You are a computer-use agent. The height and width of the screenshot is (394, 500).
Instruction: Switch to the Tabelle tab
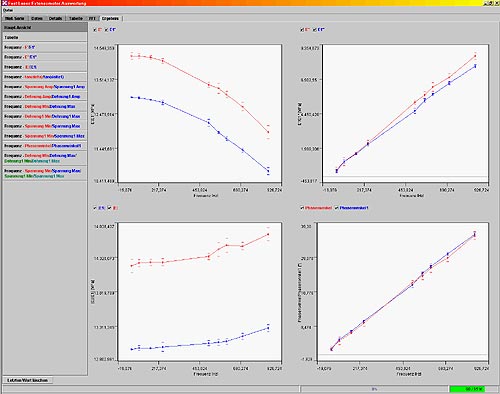point(76,18)
